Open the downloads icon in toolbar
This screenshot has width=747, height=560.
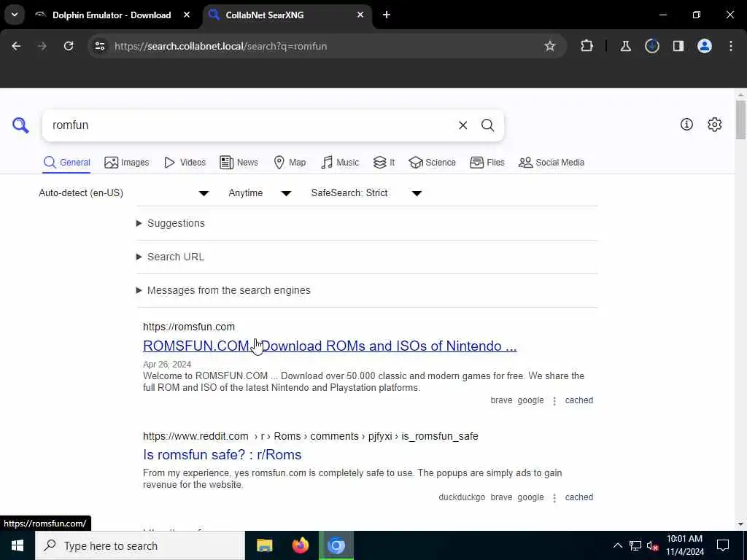651,46
